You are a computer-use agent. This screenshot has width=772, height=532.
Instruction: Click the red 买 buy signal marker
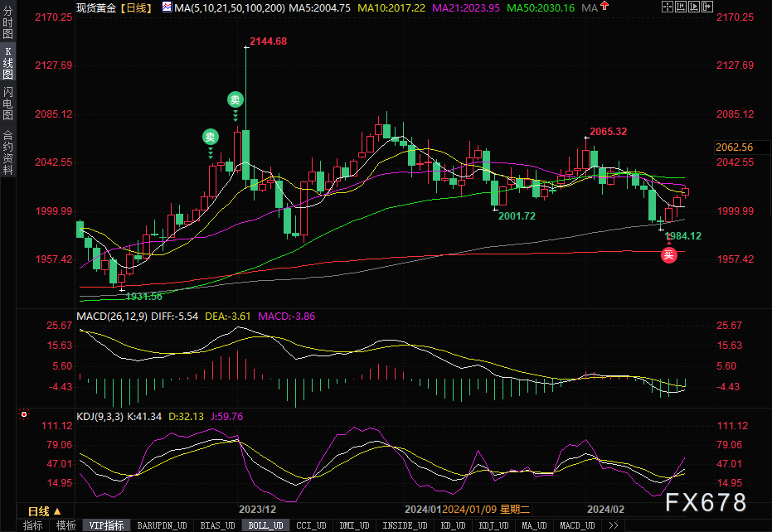pos(668,255)
